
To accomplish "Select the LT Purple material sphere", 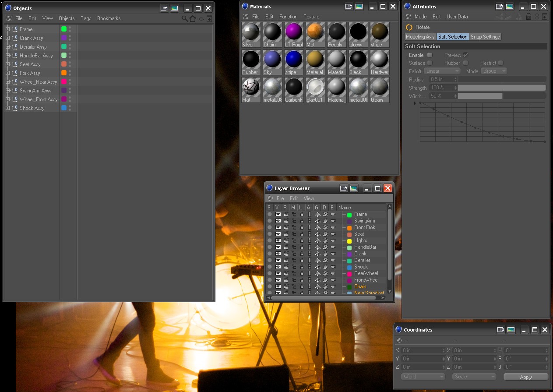I will tap(293, 32).
